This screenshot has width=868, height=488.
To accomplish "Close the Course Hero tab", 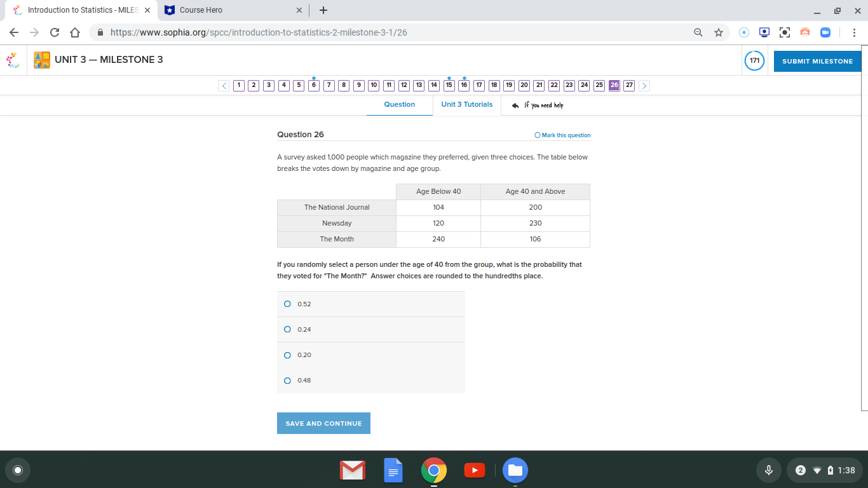I will tap(299, 10).
